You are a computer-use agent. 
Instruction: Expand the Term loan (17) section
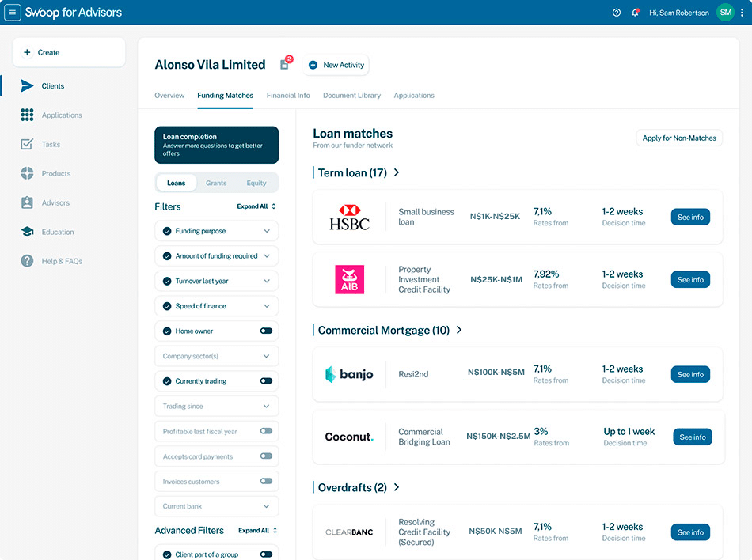pos(397,172)
